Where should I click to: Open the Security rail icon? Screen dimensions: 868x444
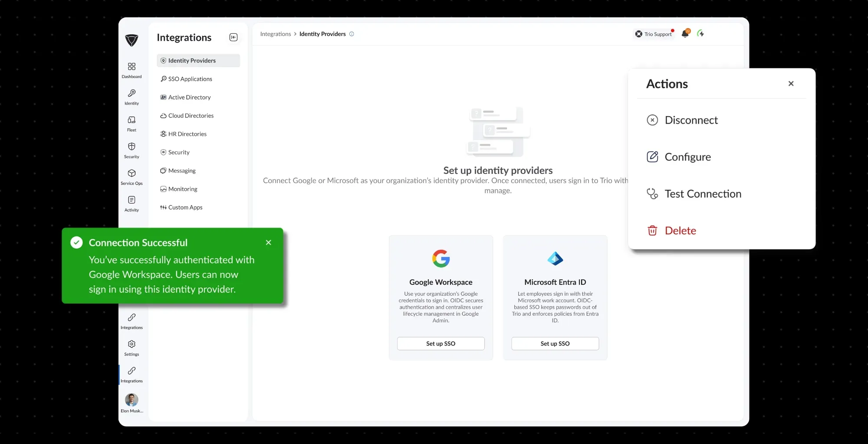132,150
